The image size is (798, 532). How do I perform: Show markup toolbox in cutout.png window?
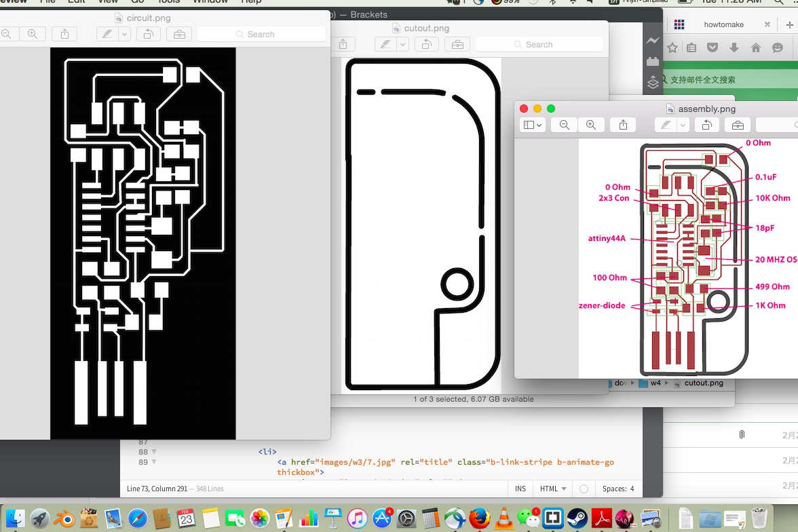(x=457, y=44)
